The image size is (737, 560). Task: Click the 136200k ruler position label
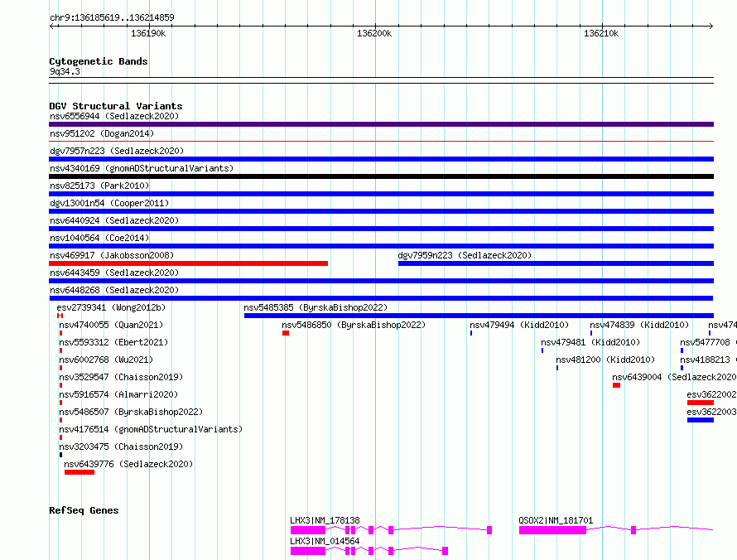[x=374, y=33]
